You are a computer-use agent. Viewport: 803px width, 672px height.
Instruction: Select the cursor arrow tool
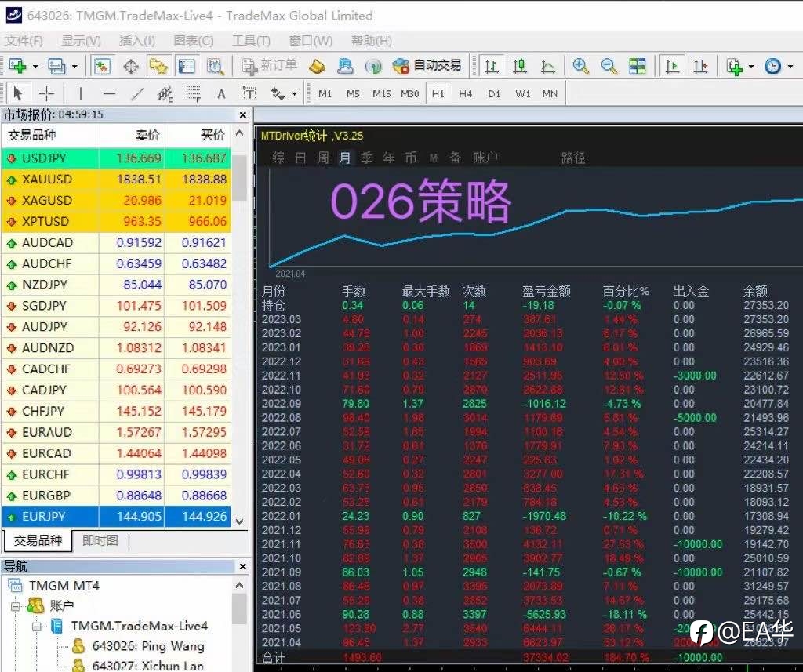coord(18,93)
